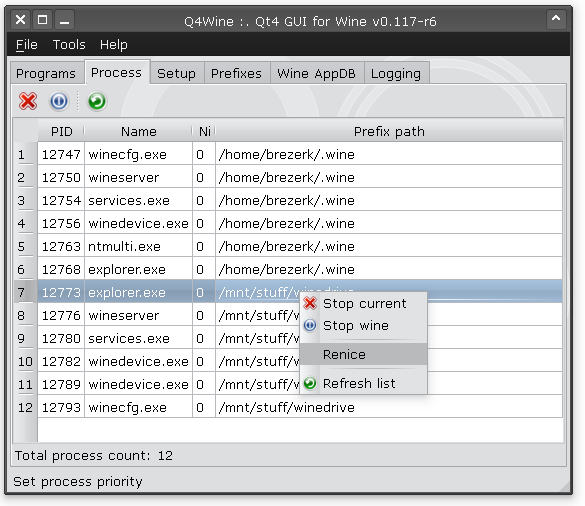Select row header number 12

click(25, 407)
